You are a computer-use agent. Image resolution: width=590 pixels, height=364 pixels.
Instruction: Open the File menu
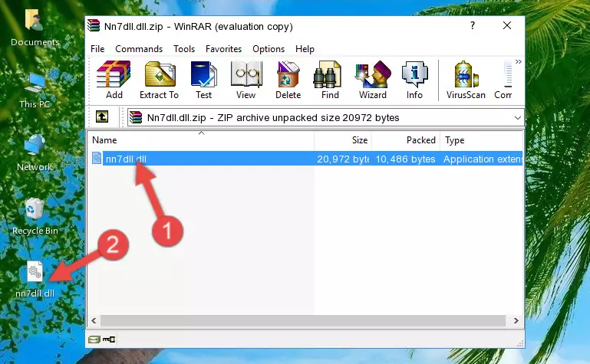click(x=97, y=49)
